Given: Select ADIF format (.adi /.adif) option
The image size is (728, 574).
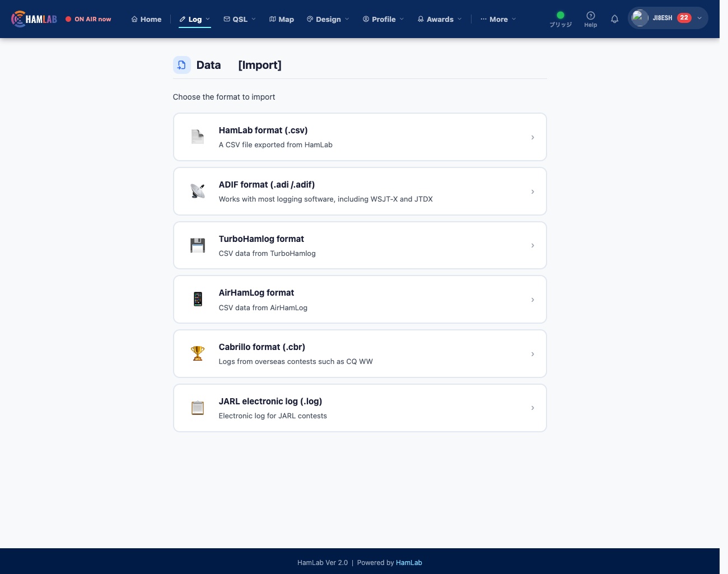Looking at the screenshot, I should (x=360, y=191).
